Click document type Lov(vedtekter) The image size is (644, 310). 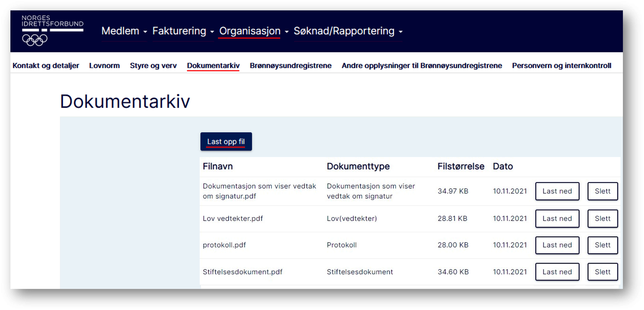(352, 219)
